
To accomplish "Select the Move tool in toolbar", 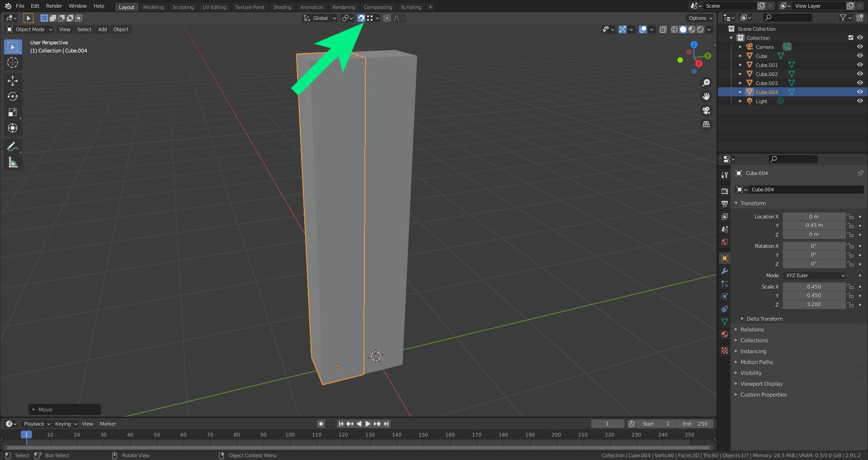I will coord(13,81).
